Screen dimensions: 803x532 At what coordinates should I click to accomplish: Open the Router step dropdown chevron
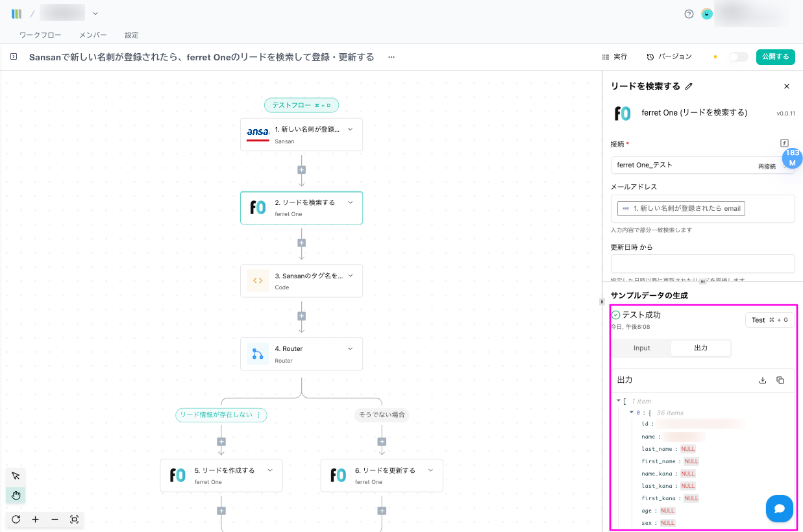coord(351,348)
